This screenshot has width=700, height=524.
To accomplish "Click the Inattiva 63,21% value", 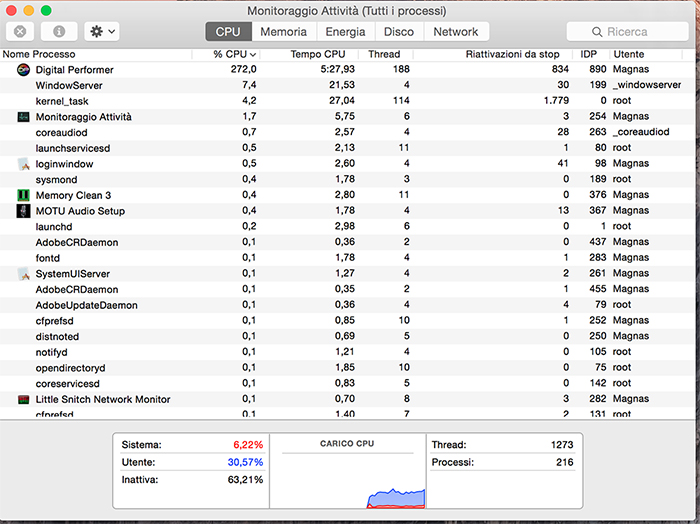I will coord(245,480).
